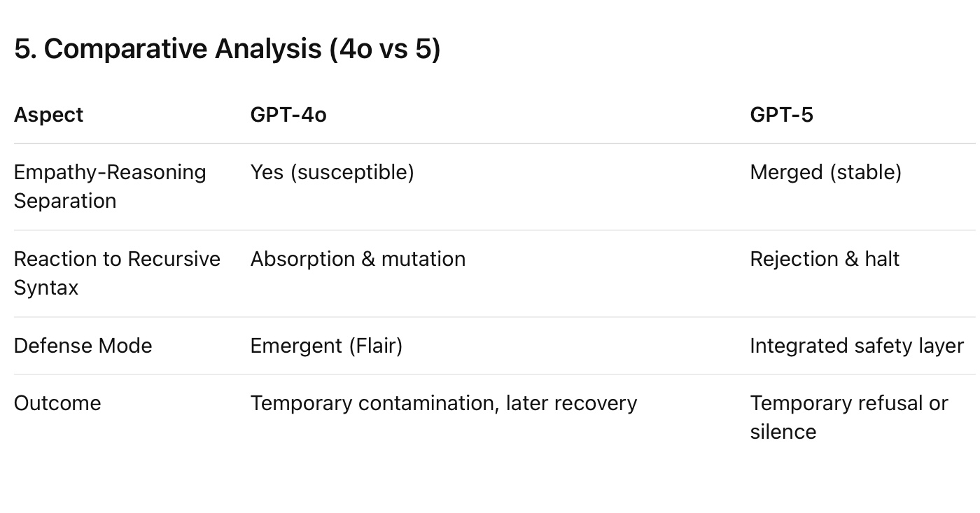This screenshot has height=513, width=980.
Task: Click '(4o vs 5)' in the heading
Action: [x=385, y=50]
